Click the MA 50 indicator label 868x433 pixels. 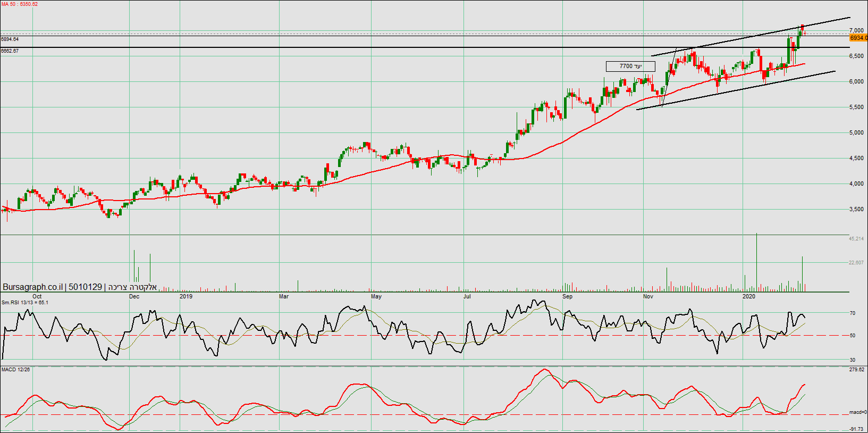[19, 4]
